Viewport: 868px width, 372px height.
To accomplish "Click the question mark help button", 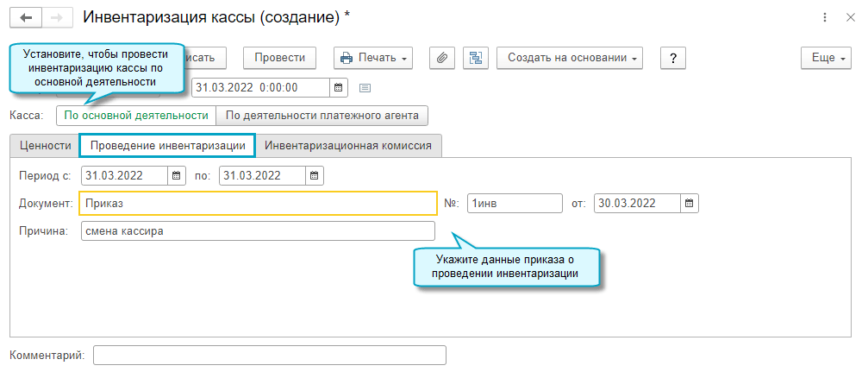I will [x=672, y=58].
